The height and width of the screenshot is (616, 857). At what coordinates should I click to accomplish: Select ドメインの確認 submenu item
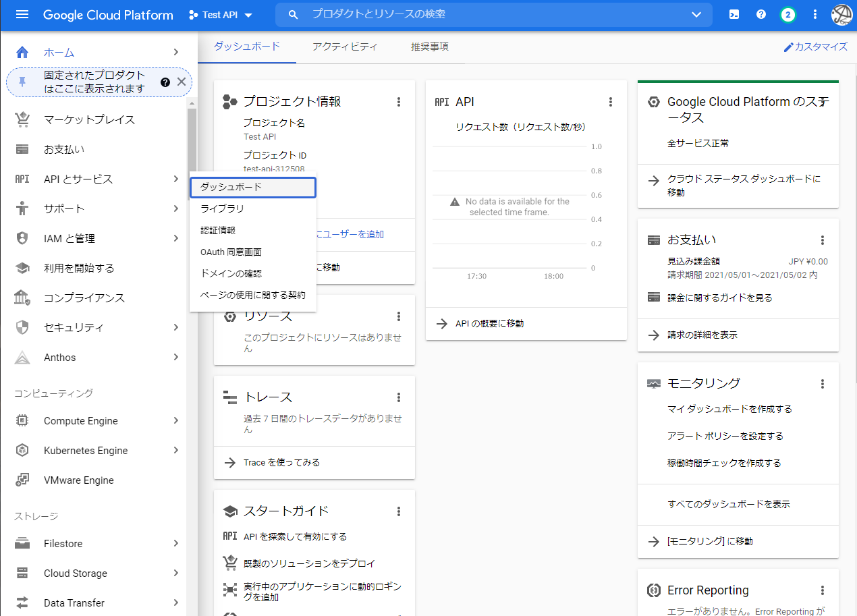(253, 273)
